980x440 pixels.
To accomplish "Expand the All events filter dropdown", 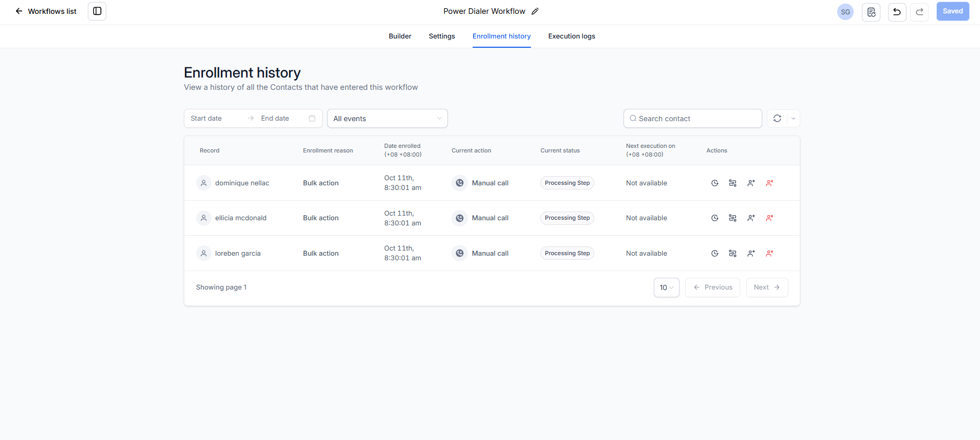I will pos(387,119).
